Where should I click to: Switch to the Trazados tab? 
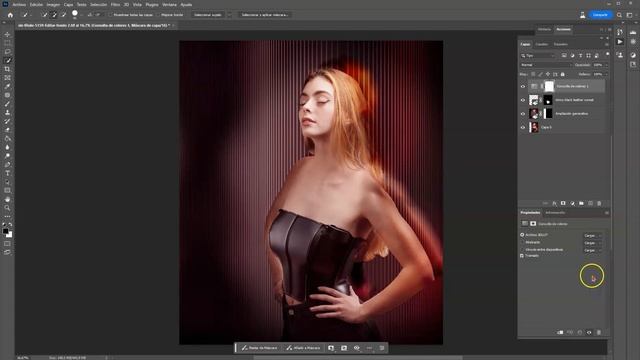coord(561,44)
